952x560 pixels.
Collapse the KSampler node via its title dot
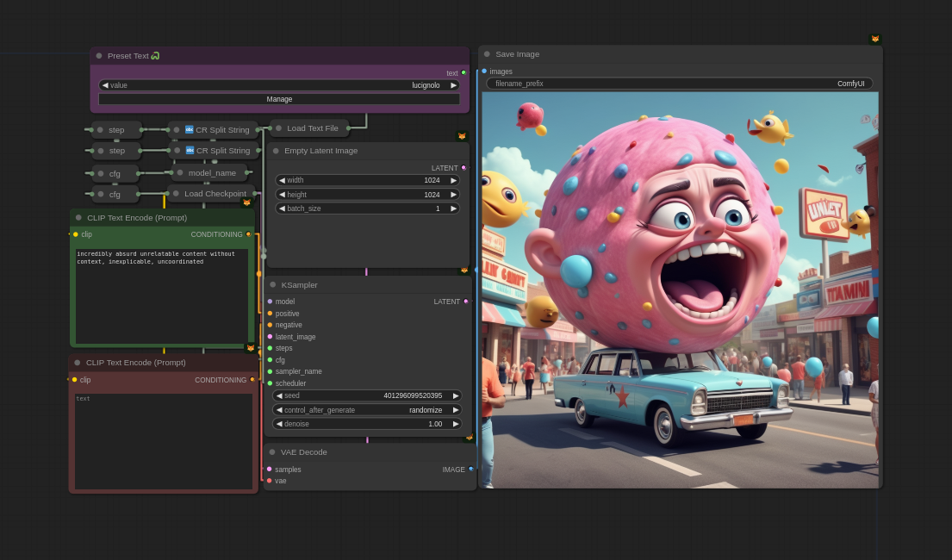point(273,285)
